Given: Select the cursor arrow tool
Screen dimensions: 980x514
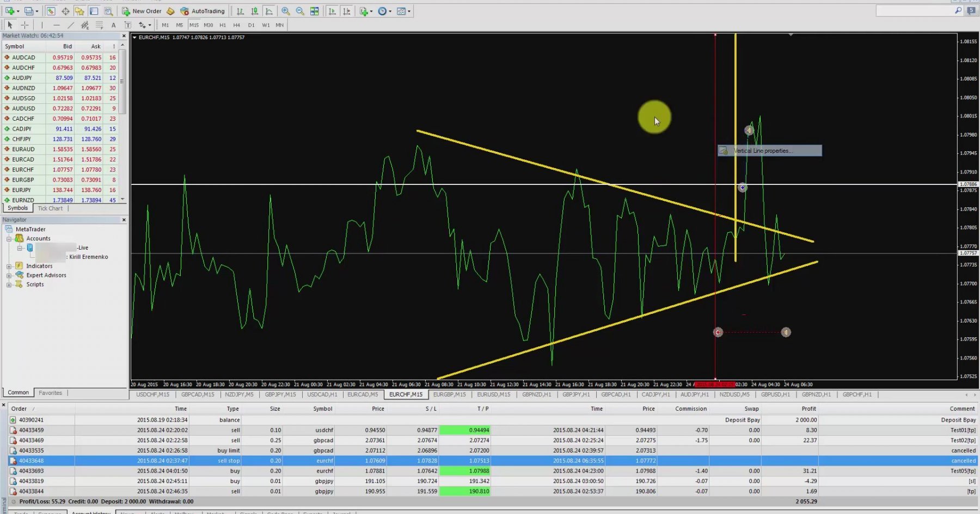Looking at the screenshot, I should pos(10,25).
